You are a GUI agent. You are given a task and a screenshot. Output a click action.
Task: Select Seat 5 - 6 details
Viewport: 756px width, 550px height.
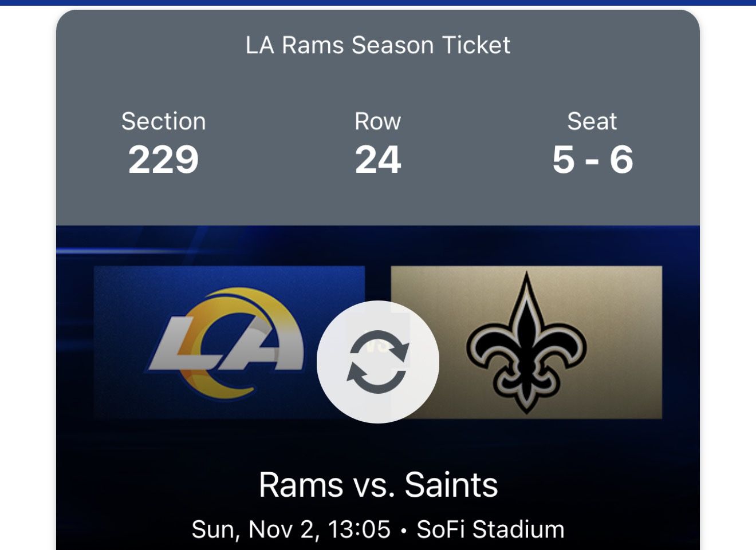point(591,143)
